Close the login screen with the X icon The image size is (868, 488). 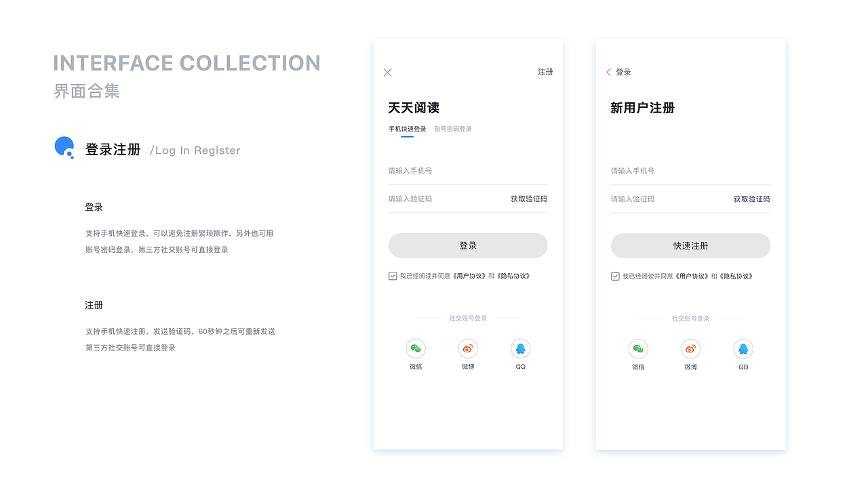click(x=387, y=72)
